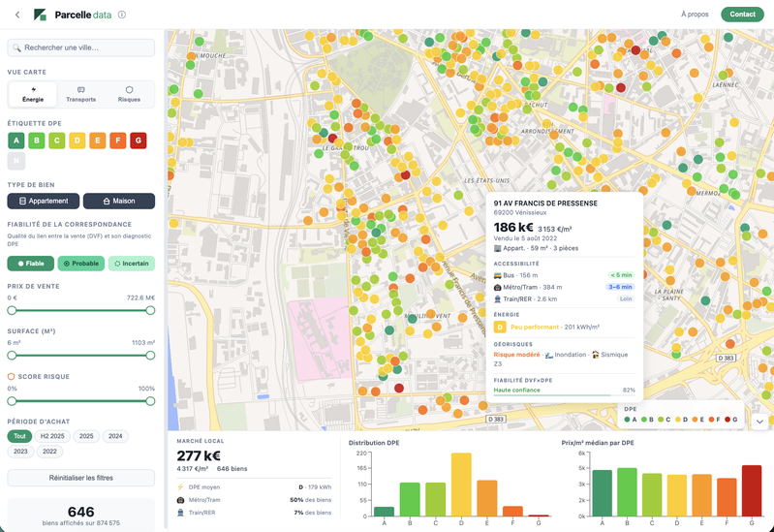
Task: Select DPE label A swatch
Action: (x=16, y=141)
